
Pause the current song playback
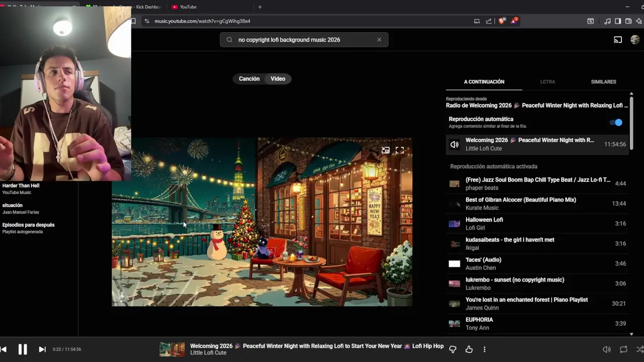tap(23, 349)
